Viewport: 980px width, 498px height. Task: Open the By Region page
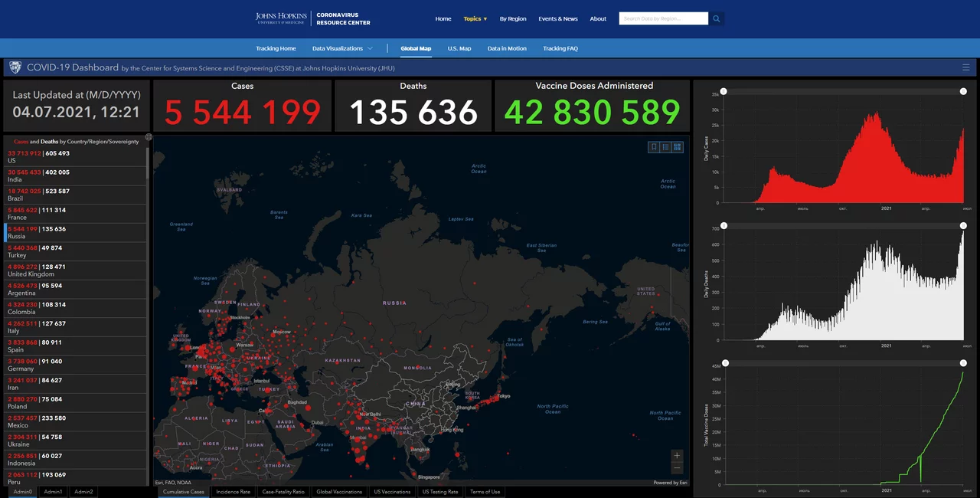[513, 18]
